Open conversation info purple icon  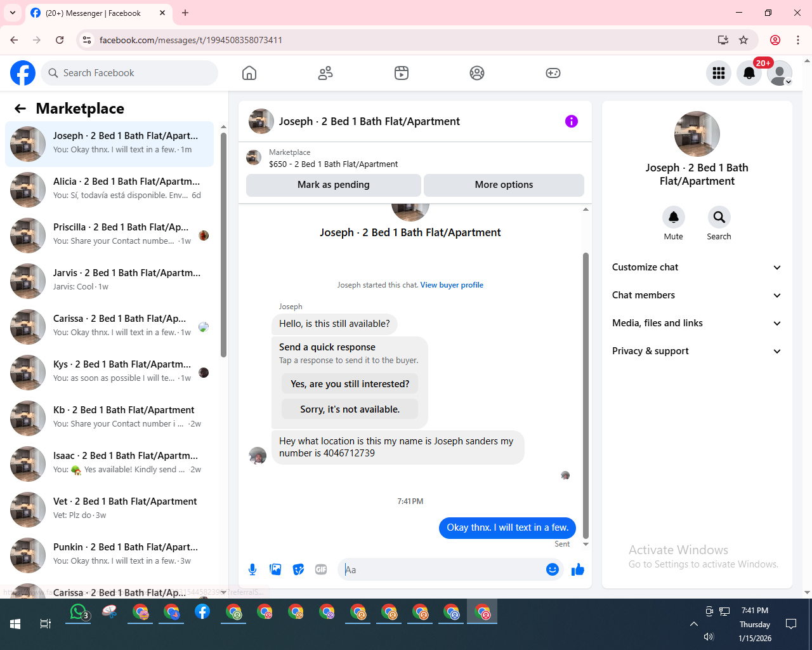click(572, 121)
